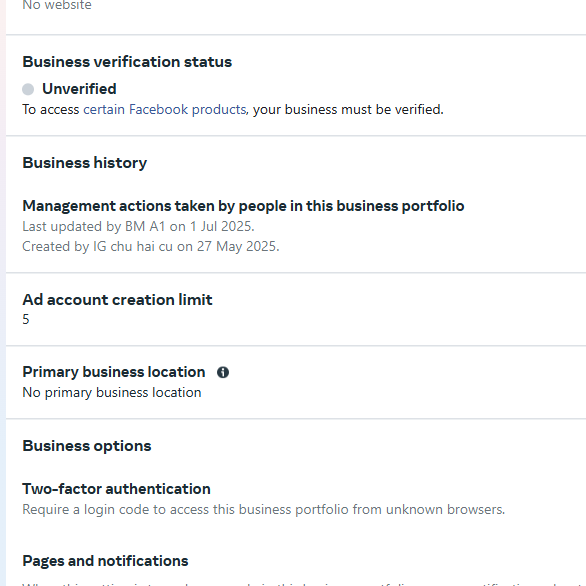Select the Require a login code description
586x586 pixels.
263,510
